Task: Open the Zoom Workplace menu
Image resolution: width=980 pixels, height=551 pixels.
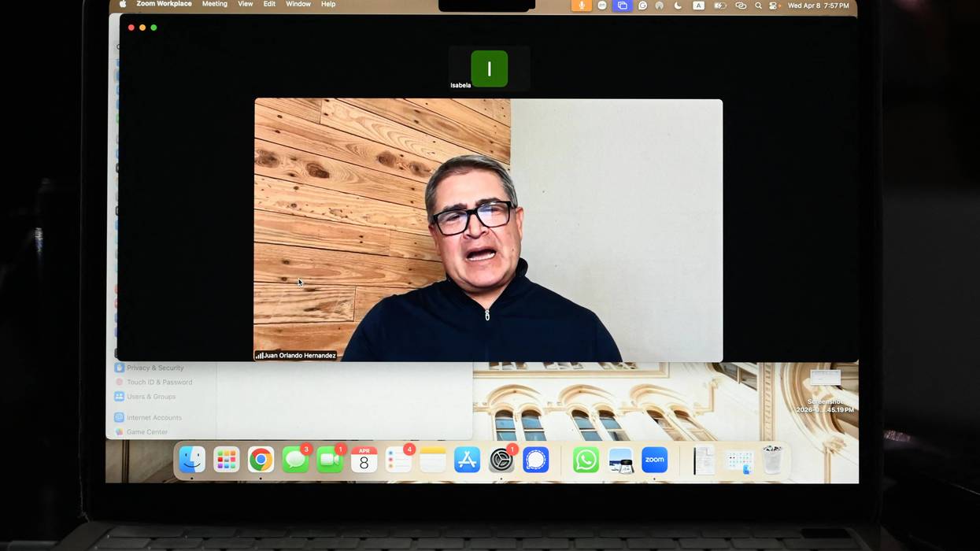Action: tap(164, 4)
